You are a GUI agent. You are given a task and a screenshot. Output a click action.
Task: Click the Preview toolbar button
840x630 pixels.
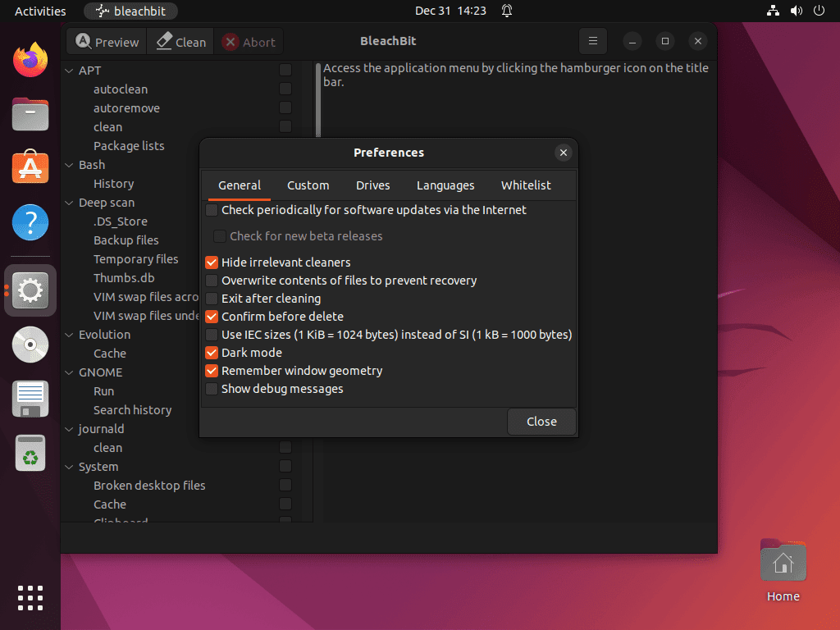(105, 40)
